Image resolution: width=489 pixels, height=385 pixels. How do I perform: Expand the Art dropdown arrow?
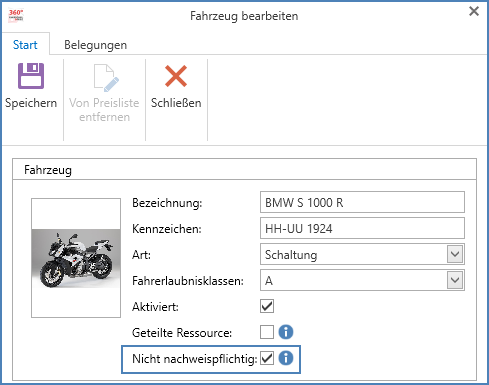[455, 254]
